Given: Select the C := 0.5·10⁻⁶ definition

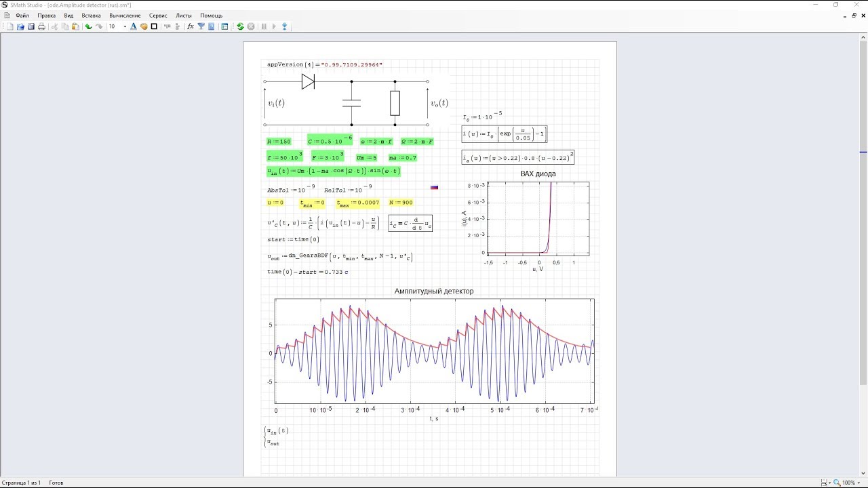Looking at the screenshot, I should coord(330,140).
